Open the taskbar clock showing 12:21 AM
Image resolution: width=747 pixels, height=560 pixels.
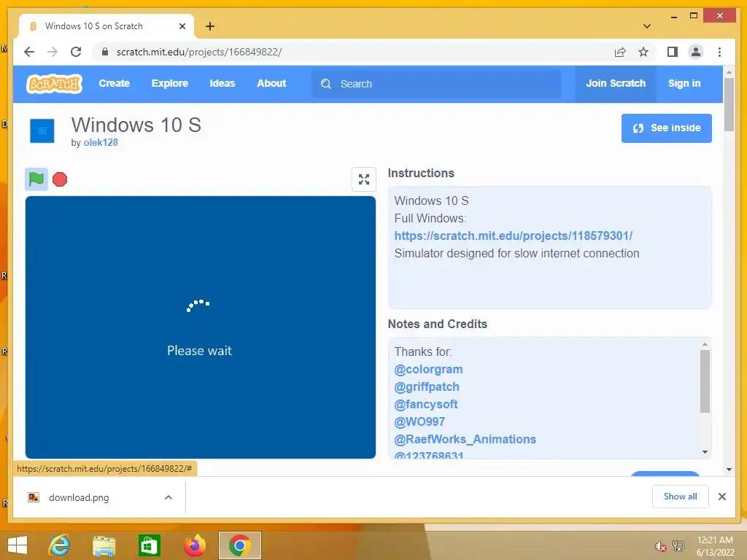(715, 546)
